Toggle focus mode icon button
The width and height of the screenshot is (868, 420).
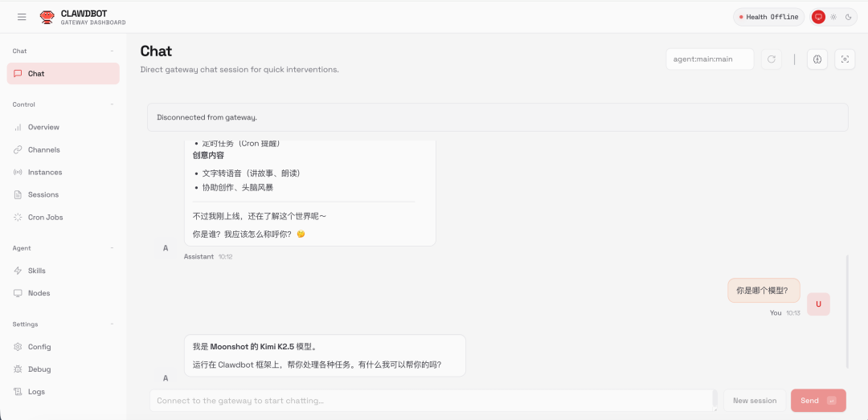pos(845,59)
